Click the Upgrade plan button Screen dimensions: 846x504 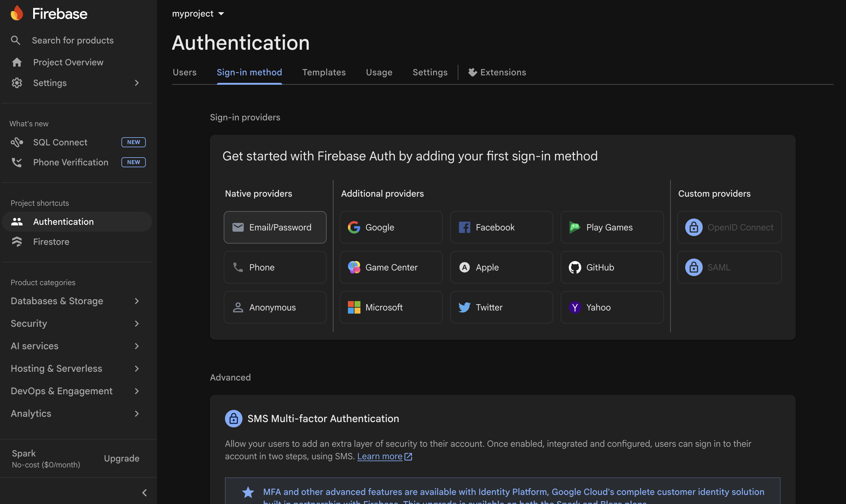[x=122, y=458]
